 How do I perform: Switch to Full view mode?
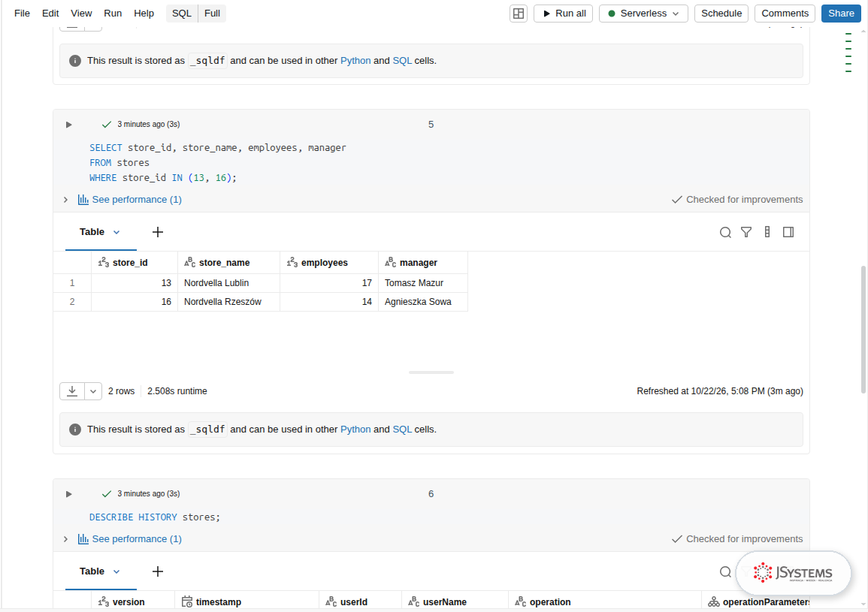pyautogui.click(x=212, y=14)
